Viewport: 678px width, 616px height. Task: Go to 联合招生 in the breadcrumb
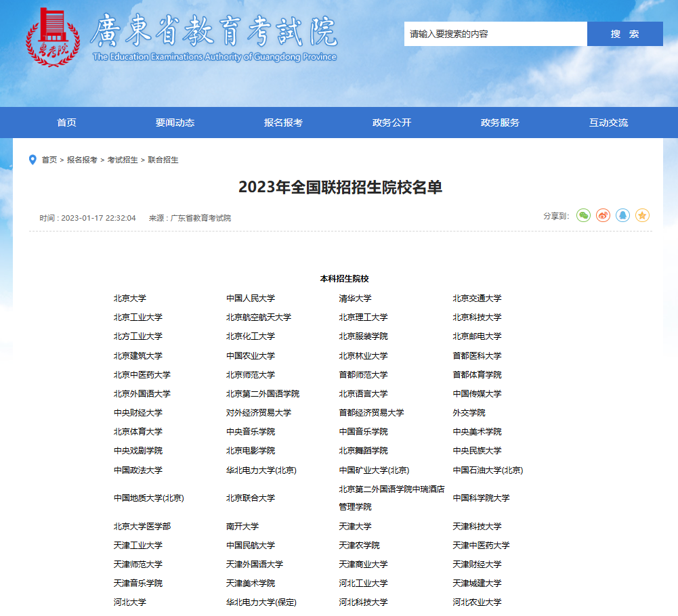(163, 160)
